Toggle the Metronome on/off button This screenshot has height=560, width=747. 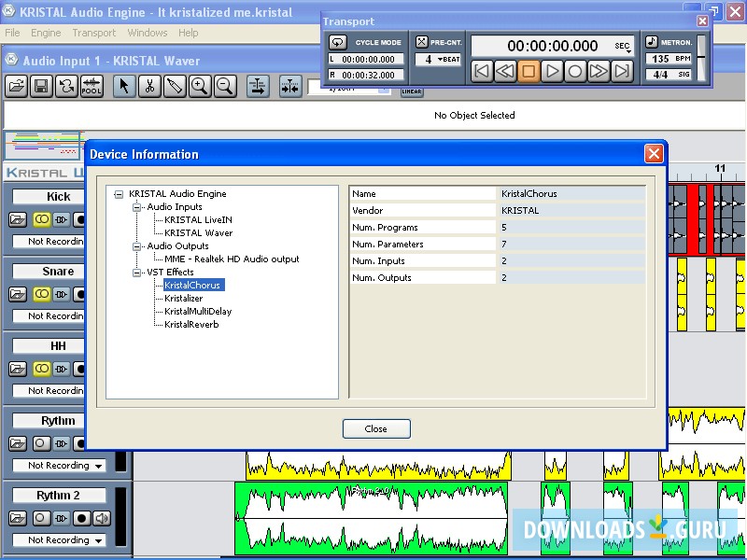(652, 42)
